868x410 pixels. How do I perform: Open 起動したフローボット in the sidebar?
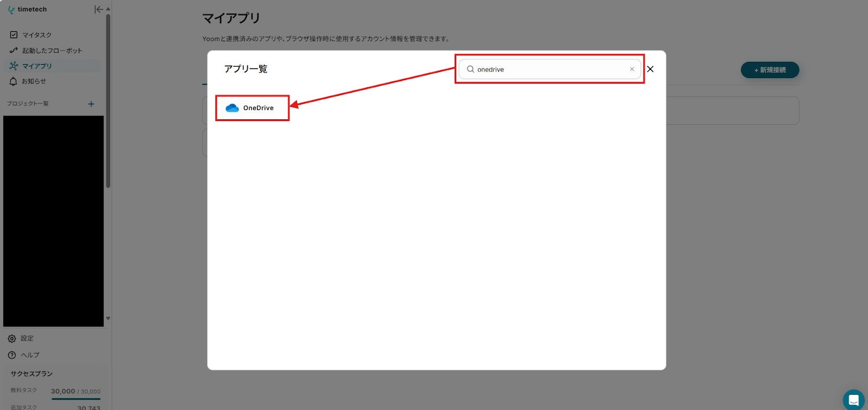52,50
